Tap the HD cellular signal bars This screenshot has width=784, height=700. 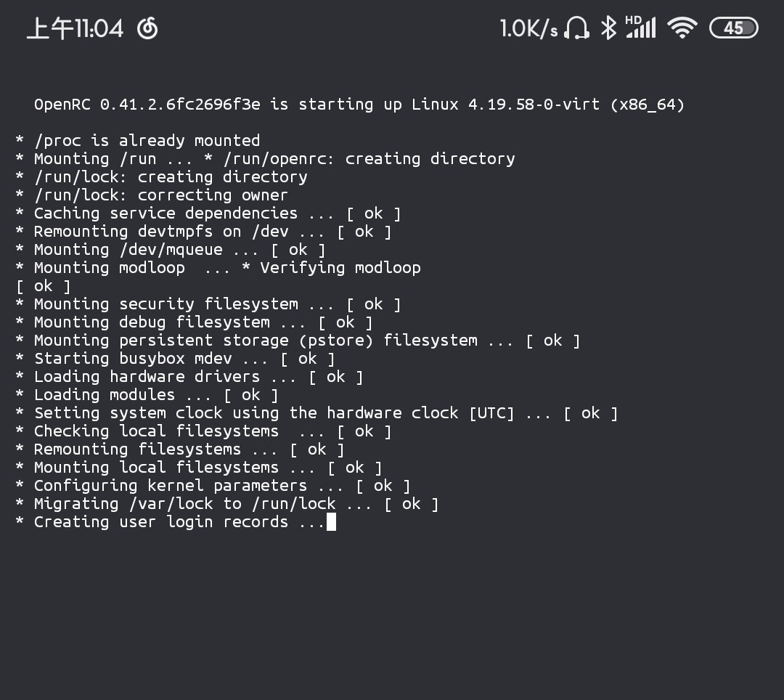tap(640, 27)
